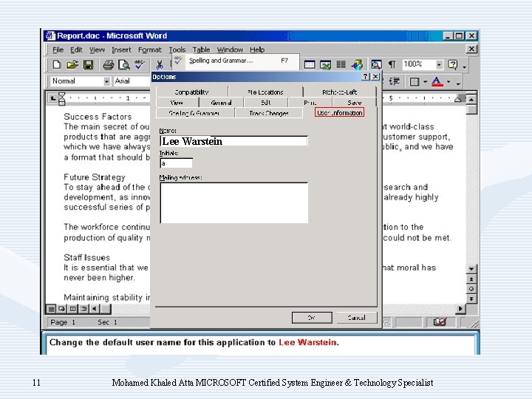Open Print Preview icon

(124, 64)
